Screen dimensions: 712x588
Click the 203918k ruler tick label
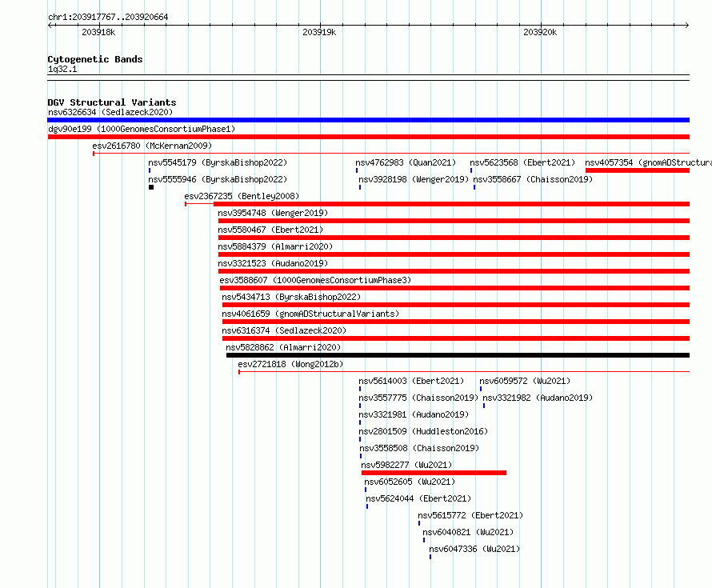pyautogui.click(x=98, y=32)
